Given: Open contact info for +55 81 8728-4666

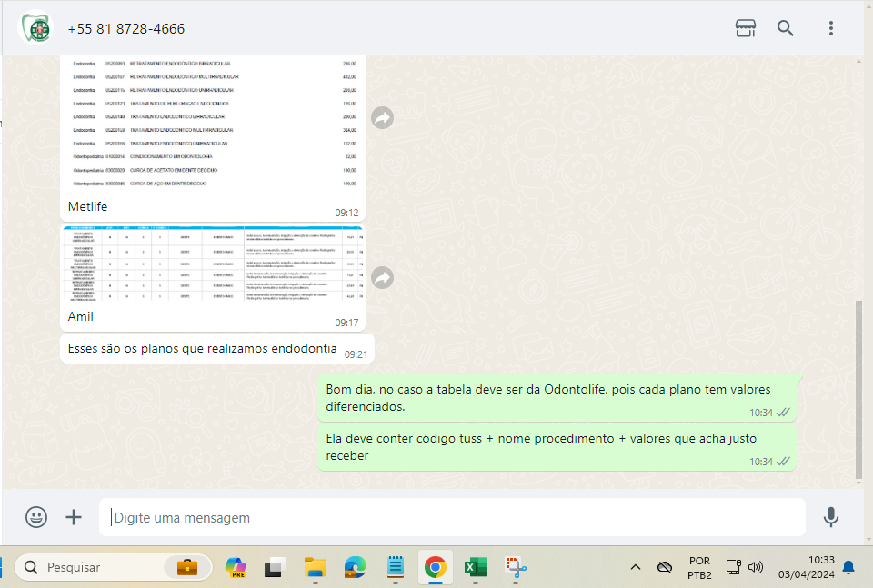Looking at the screenshot, I should point(126,29).
